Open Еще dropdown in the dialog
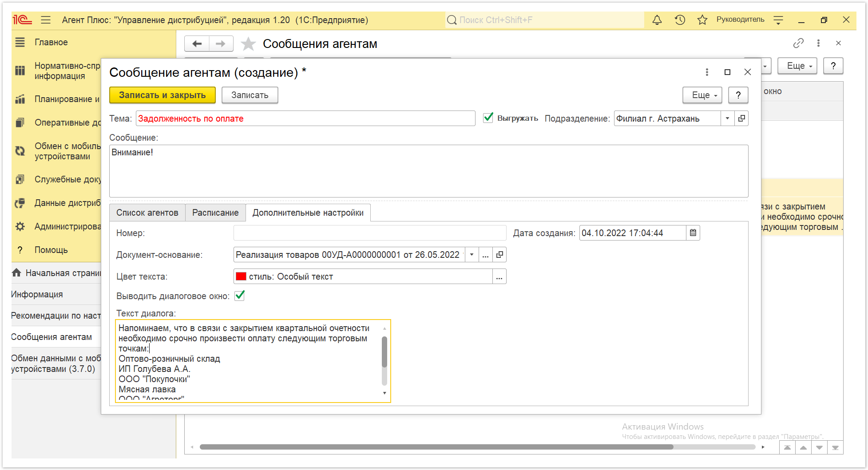868x470 pixels. tap(702, 95)
